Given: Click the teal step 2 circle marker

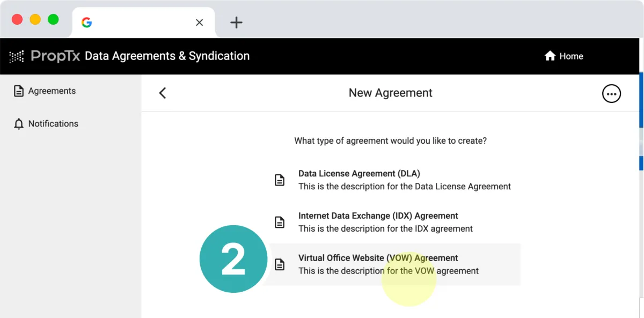Looking at the screenshot, I should [x=233, y=259].
